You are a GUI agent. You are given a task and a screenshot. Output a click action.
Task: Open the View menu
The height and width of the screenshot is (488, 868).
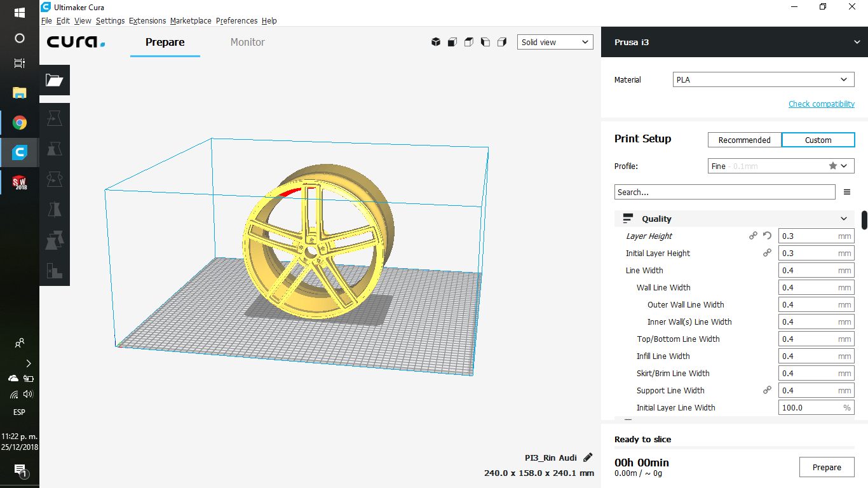[83, 20]
